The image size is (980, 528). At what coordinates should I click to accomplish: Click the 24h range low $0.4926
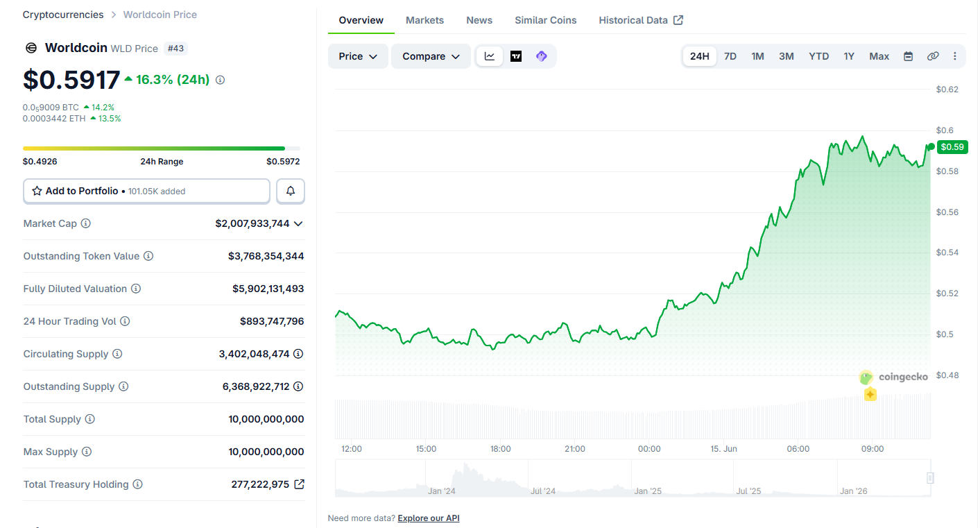(40, 162)
